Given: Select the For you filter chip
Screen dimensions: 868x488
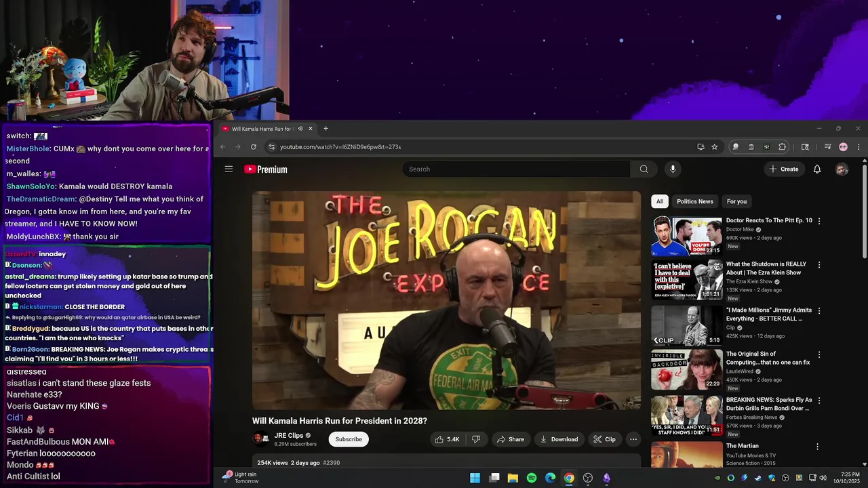Looking at the screenshot, I should [x=736, y=201].
